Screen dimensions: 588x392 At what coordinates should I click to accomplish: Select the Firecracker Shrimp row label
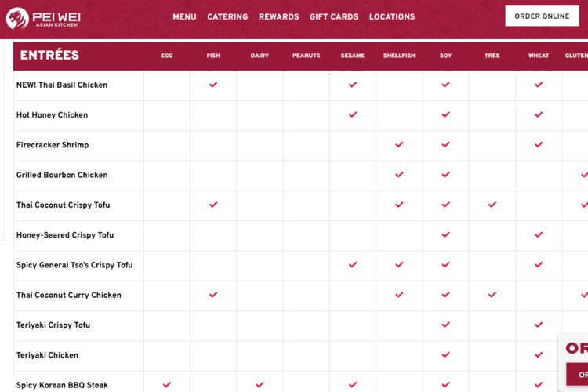(53, 145)
